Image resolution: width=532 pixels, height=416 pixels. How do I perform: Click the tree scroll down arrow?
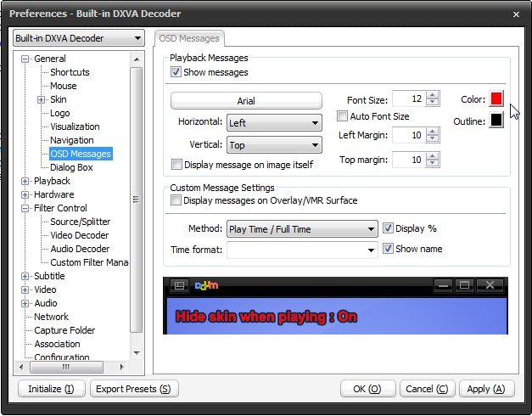point(137,353)
